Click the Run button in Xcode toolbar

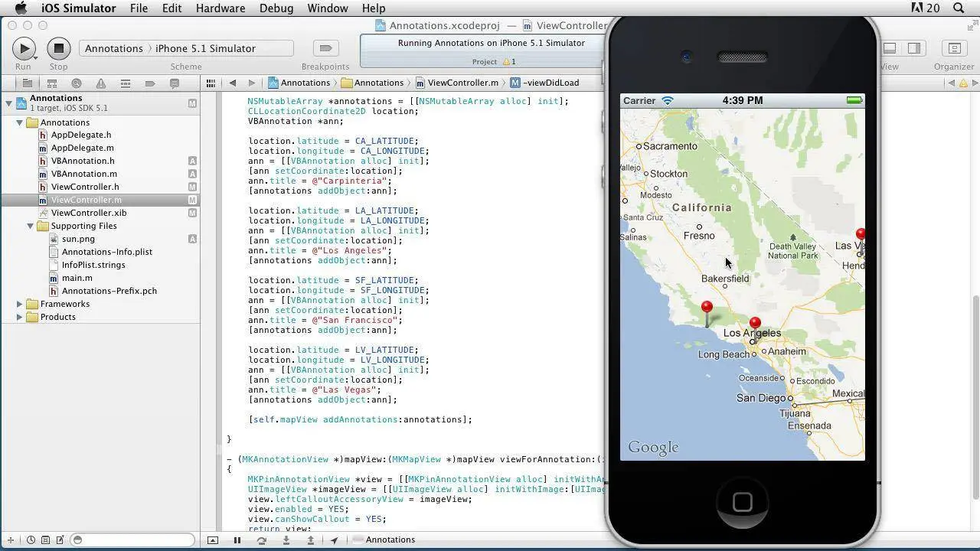click(24, 48)
